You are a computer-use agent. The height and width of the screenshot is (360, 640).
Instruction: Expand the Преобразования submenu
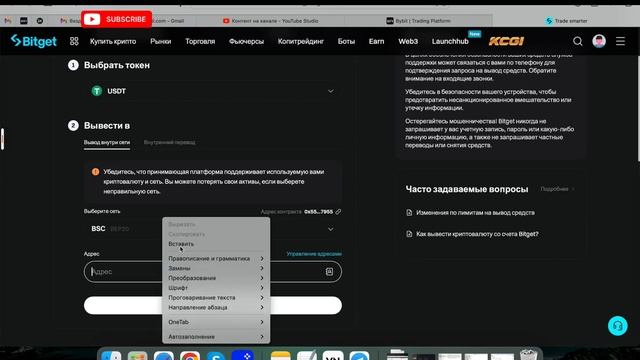[x=216, y=278]
